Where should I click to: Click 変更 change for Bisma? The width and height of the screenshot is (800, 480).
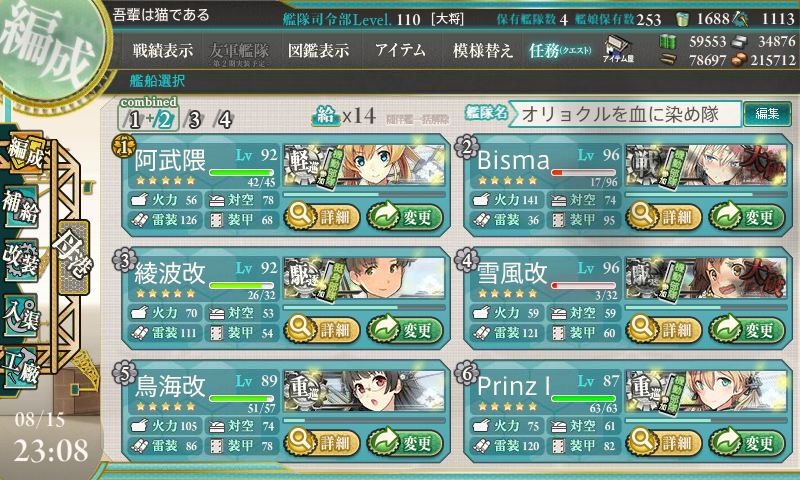coord(747,216)
